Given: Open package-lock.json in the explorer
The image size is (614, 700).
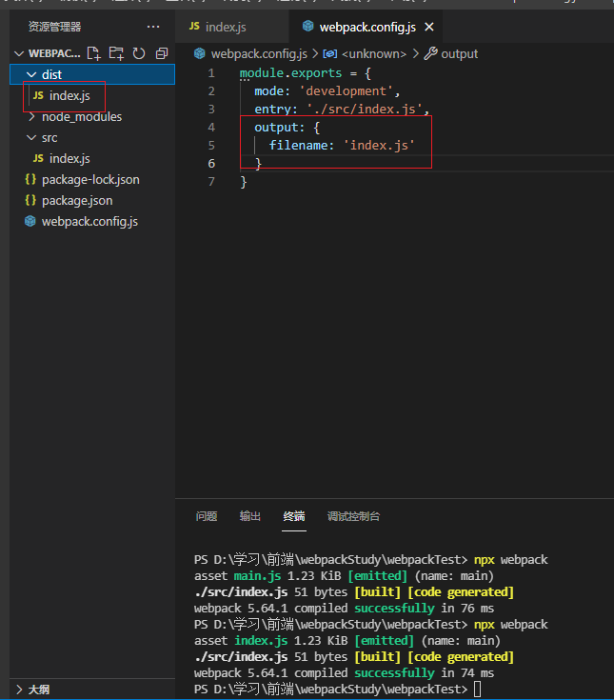Looking at the screenshot, I should [92, 179].
